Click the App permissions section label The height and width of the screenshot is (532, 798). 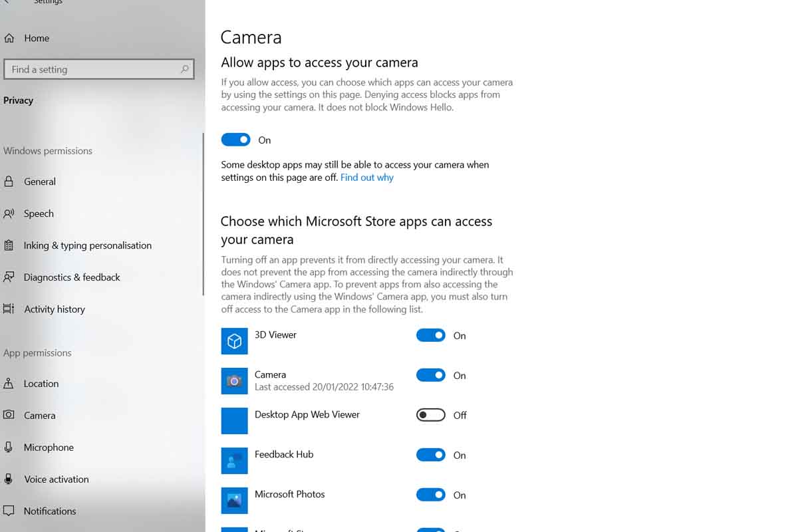click(37, 353)
